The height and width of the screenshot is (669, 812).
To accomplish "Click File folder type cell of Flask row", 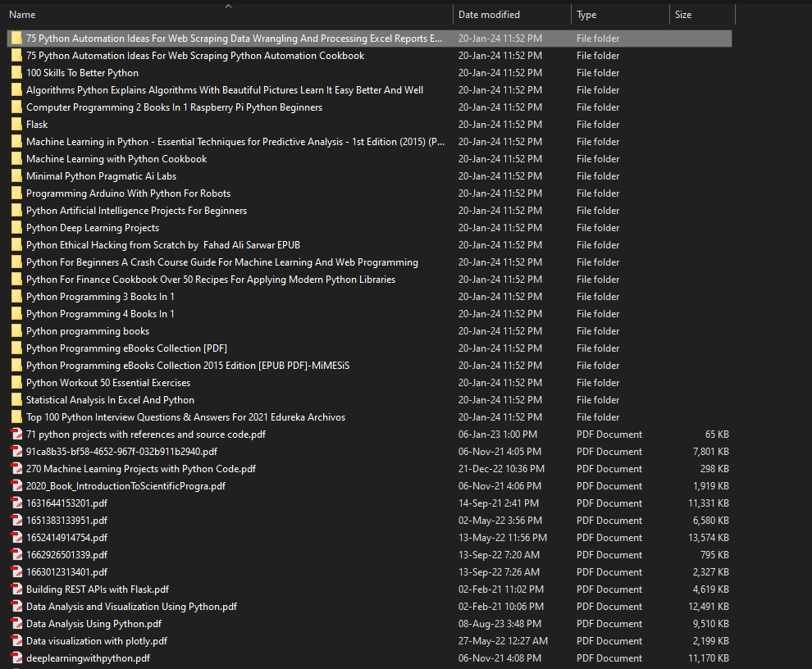I will (x=598, y=125).
